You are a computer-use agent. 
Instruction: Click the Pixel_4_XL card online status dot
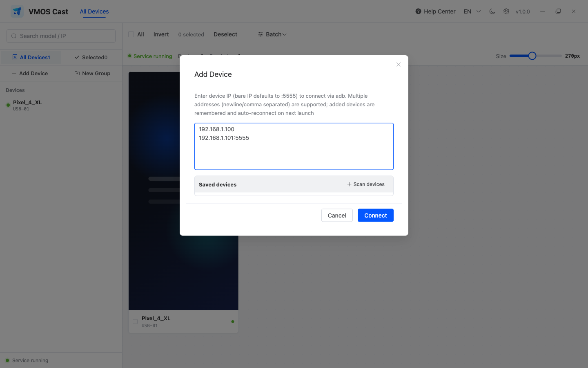233,322
